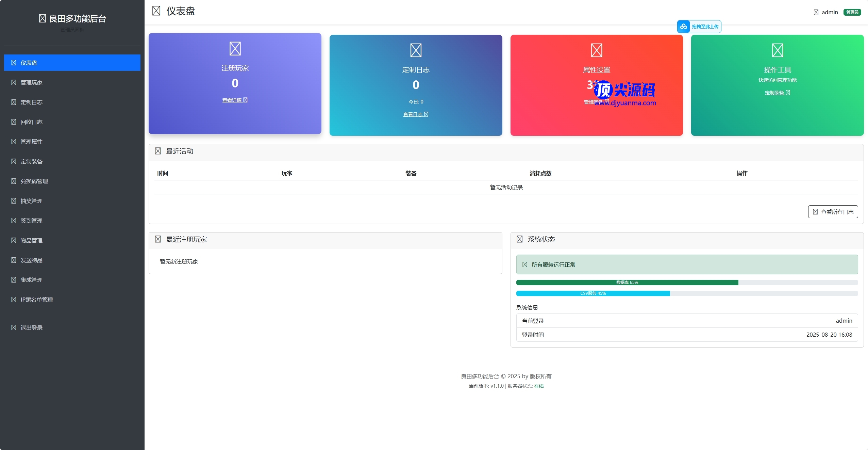The height and width of the screenshot is (450, 868).
Task: Click the 数据库 65% progress bar
Action: pyautogui.click(x=627, y=283)
